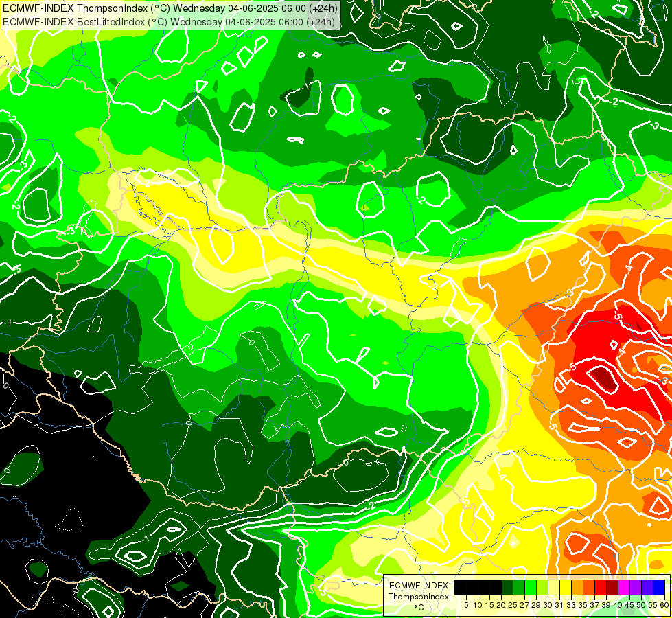Viewport: 672px width, 618px height.
Task: Click the orange 33–35 legend swatch
Action: (x=577, y=588)
